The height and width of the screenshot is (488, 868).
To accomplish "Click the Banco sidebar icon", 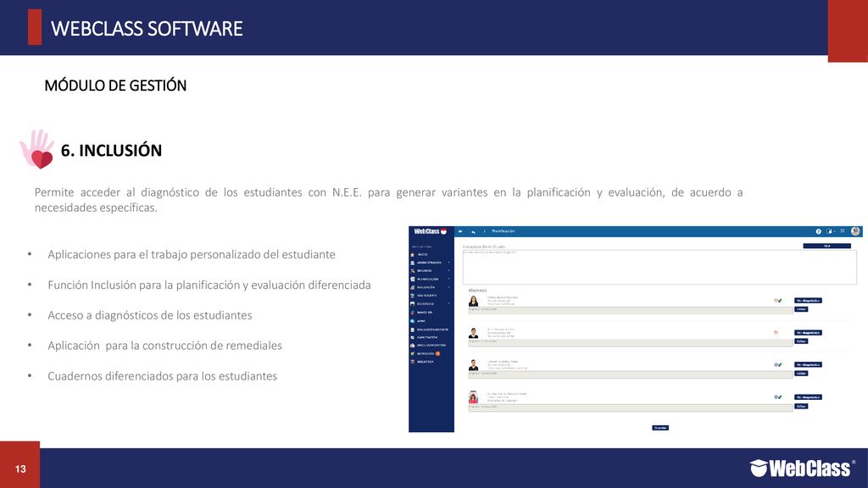I will [x=413, y=313].
